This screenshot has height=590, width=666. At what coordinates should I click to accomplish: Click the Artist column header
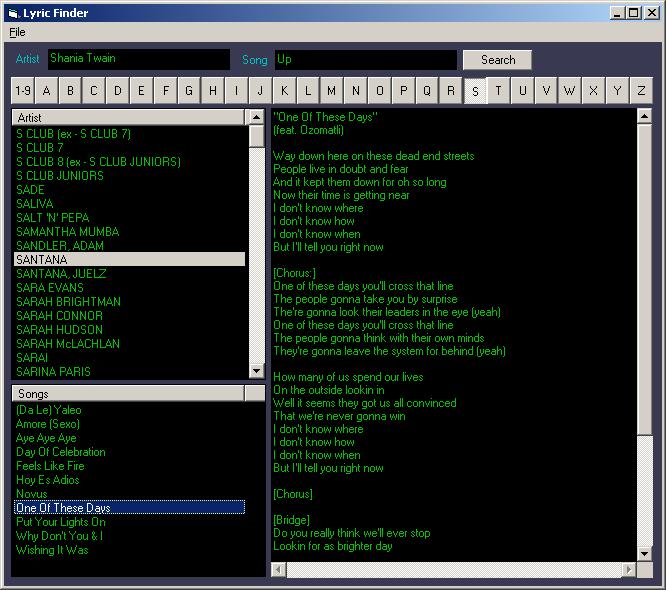(x=128, y=118)
